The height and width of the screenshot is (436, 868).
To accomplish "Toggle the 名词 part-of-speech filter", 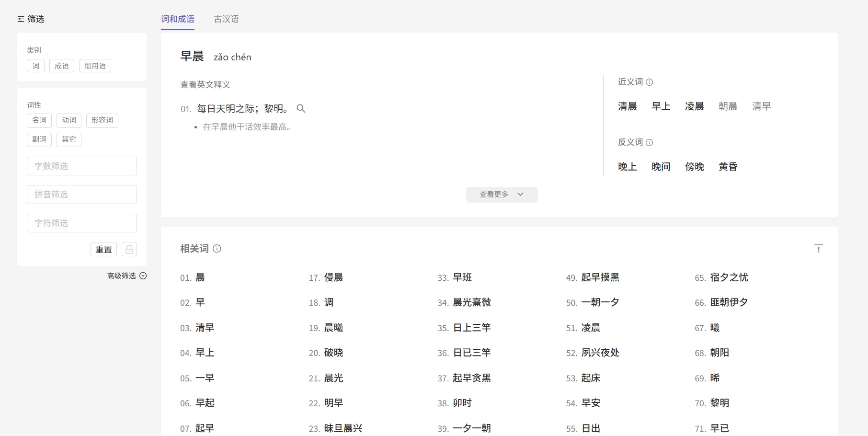I will pyautogui.click(x=39, y=120).
